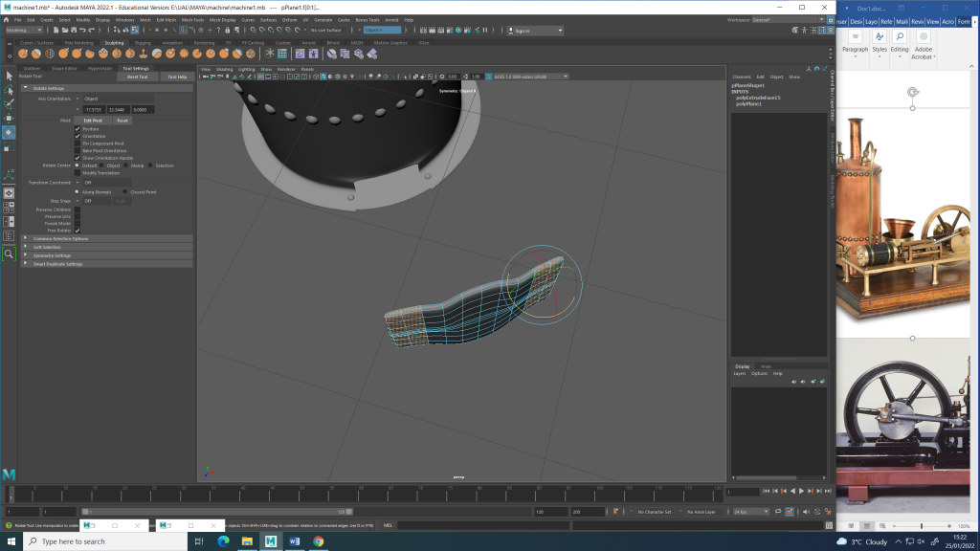Screen dimensions: 980x551
Task: Click the Select tool arrow icon
Action: (9, 76)
